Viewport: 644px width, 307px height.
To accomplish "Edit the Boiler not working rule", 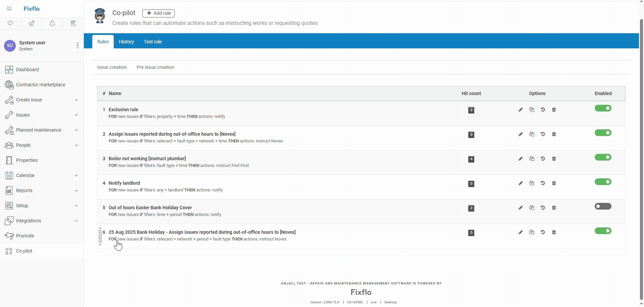I will click(521, 159).
